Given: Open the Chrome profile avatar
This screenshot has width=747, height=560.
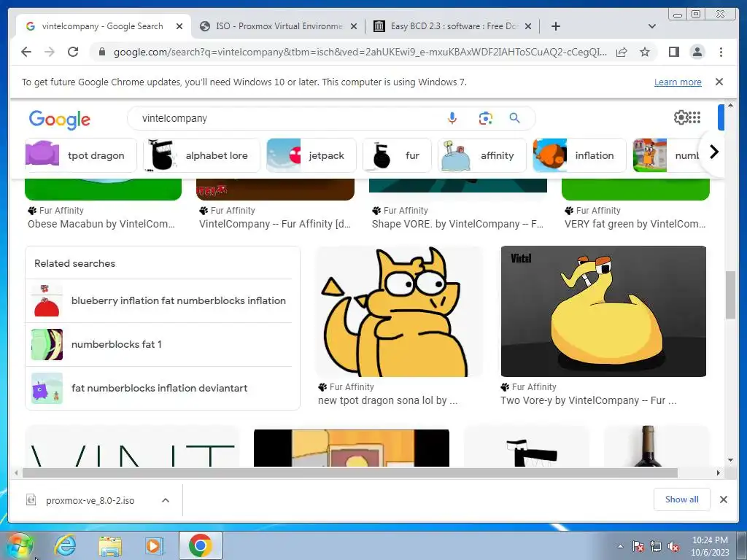Looking at the screenshot, I should click(x=697, y=52).
